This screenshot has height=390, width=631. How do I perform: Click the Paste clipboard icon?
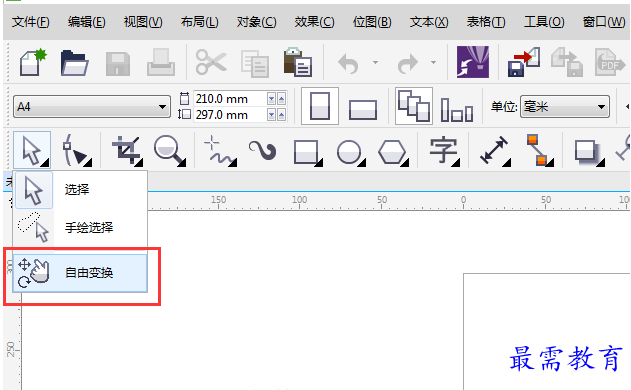[297, 62]
